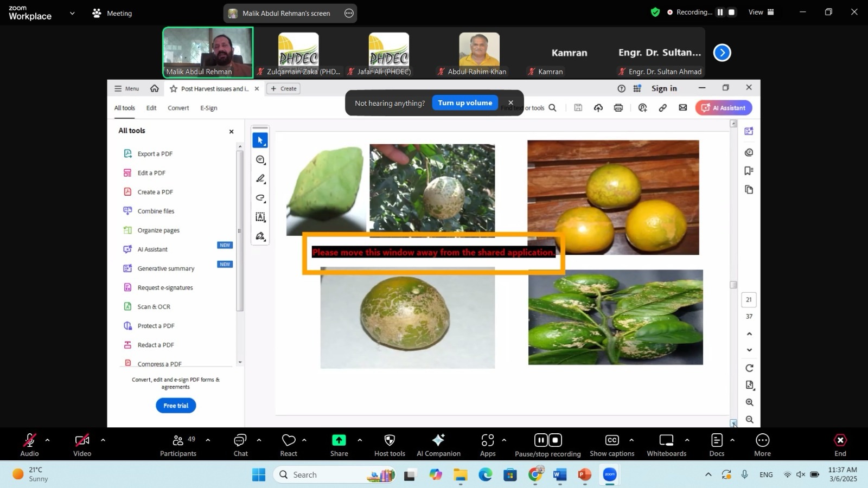Pause the recording in top bar
868x488 pixels.
point(720,12)
